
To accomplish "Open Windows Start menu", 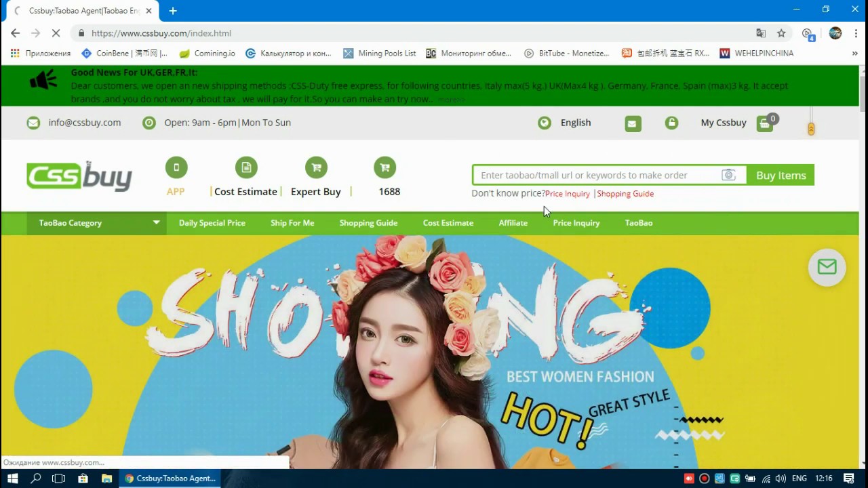I will click(x=12, y=479).
